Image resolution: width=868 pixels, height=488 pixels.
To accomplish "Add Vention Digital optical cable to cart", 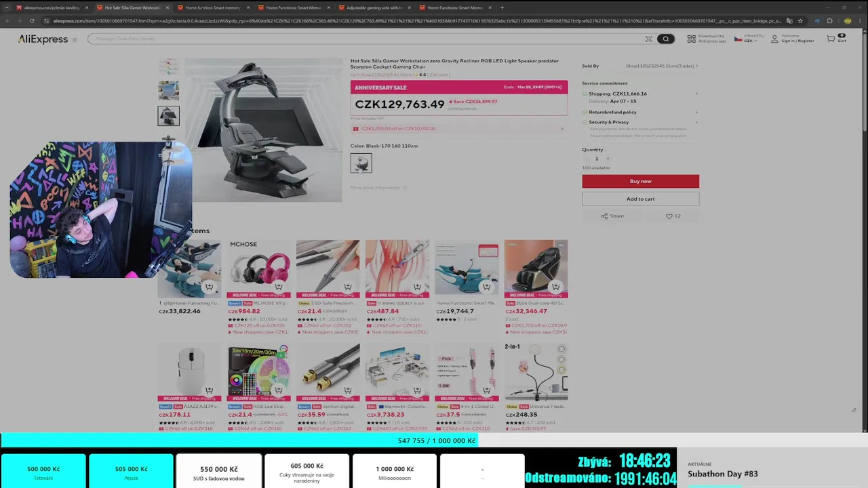I will coord(347,390).
